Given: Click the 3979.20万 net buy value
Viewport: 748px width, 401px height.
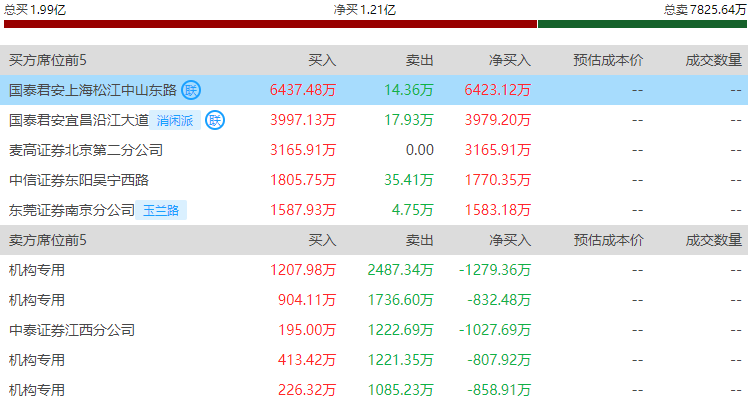Looking at the screenshot, I should tap(498, 120).
